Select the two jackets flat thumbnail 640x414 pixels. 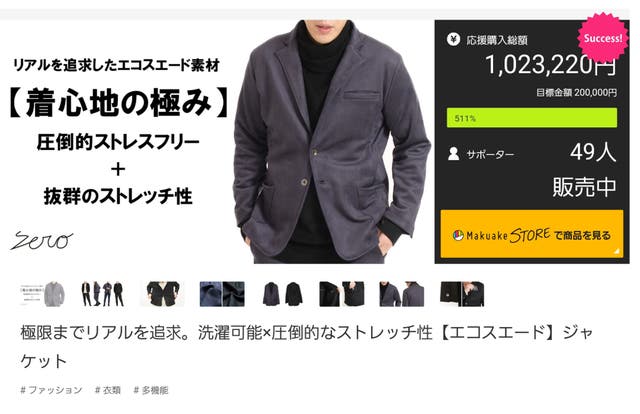click(282, 294)
